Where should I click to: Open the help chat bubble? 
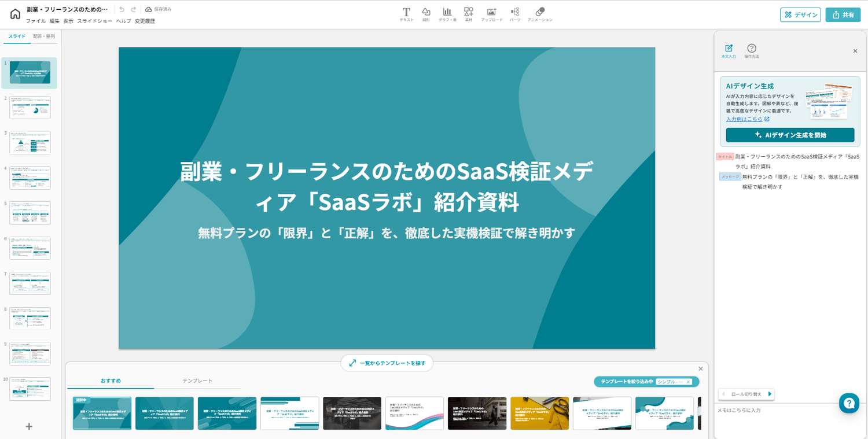[849, 403]
